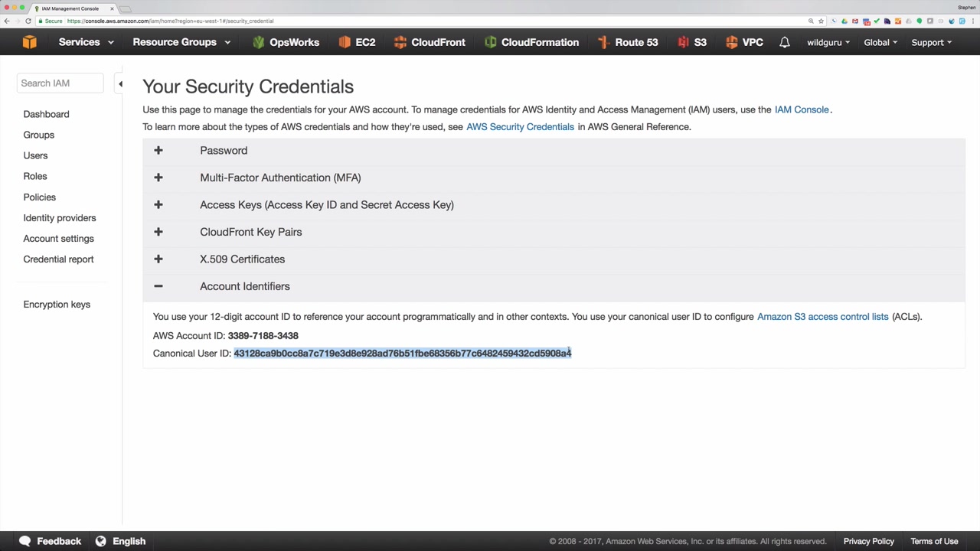Image resolution: width=980 pixels, height=551 pixels.
Task: Collapse the Account Identifiers section
Action: [x=158, y=286]
